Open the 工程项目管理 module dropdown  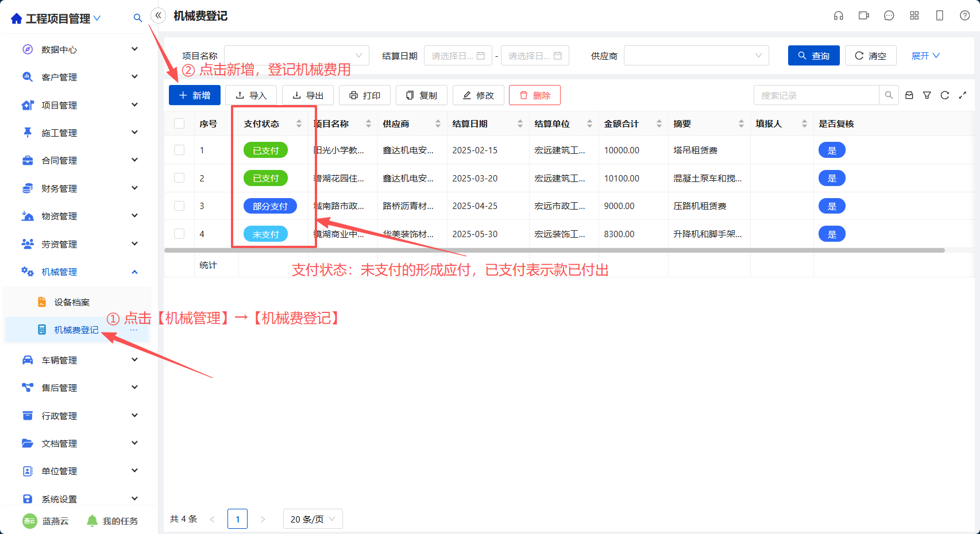tap(97, 18)
